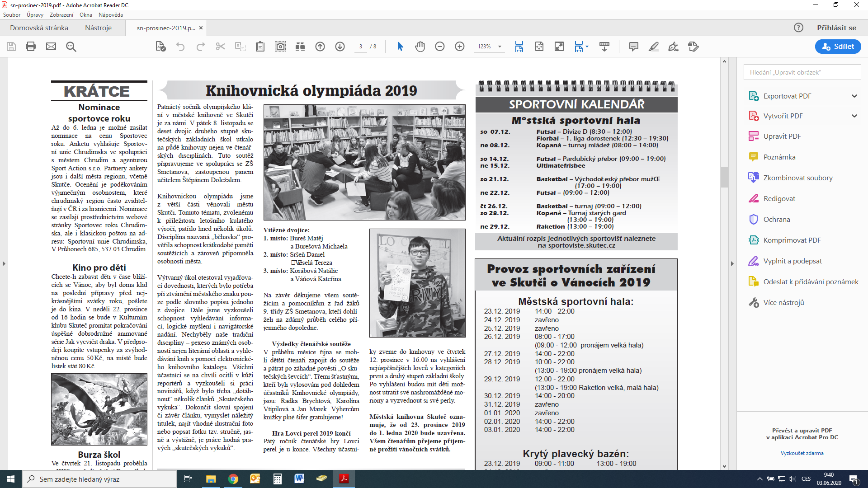Open the Komprimovat PDF tool
The image size is (868, 488).
pyautogui.click(x=792, y=240)
